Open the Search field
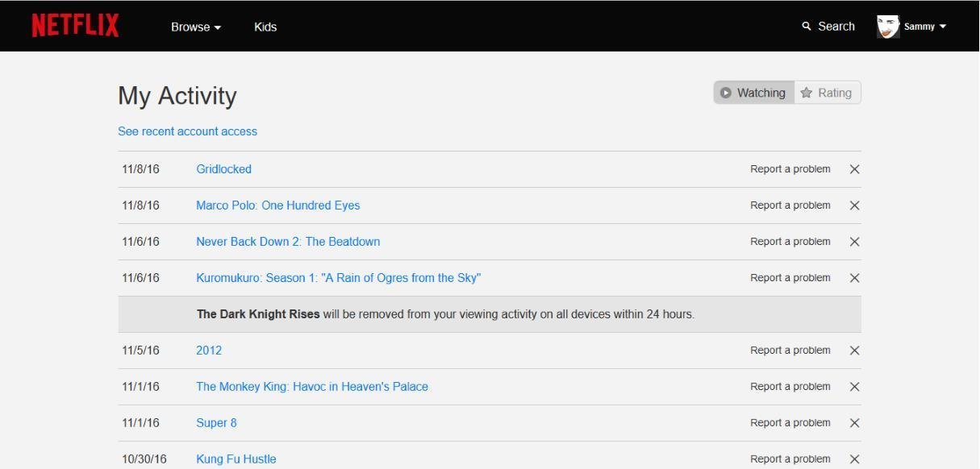This screenshot has height=469, width=980. [x=828, y=27]
